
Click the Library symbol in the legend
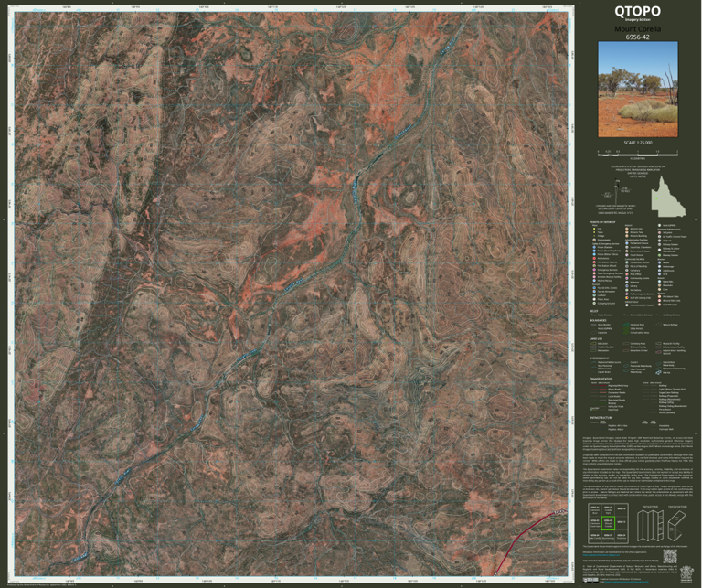(627, 286)
